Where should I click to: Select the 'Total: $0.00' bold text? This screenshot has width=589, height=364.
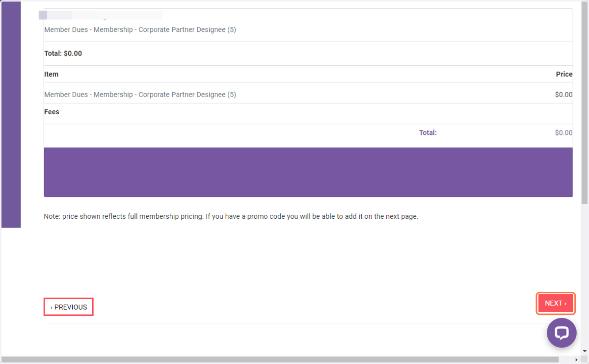coord(63,53)
